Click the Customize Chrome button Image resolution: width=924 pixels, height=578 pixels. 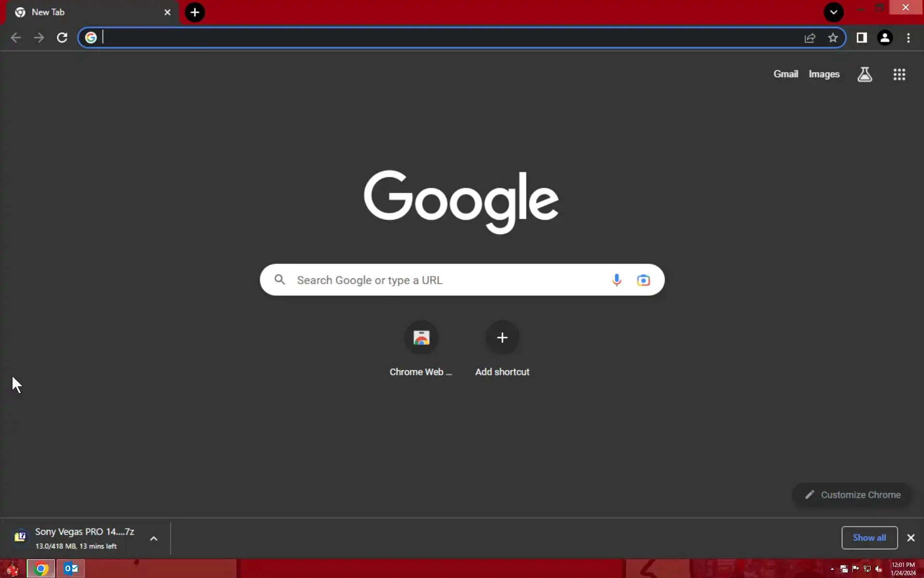point(852,495)
